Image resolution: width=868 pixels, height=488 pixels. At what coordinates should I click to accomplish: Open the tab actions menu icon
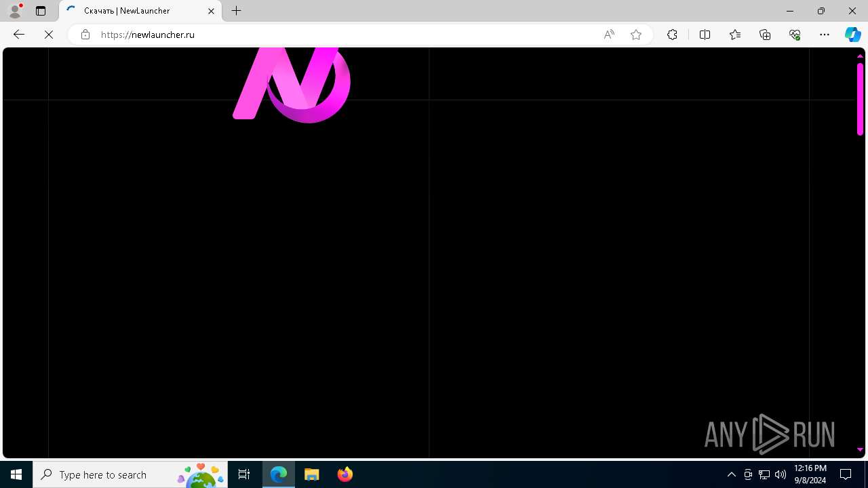pos(41,11)
